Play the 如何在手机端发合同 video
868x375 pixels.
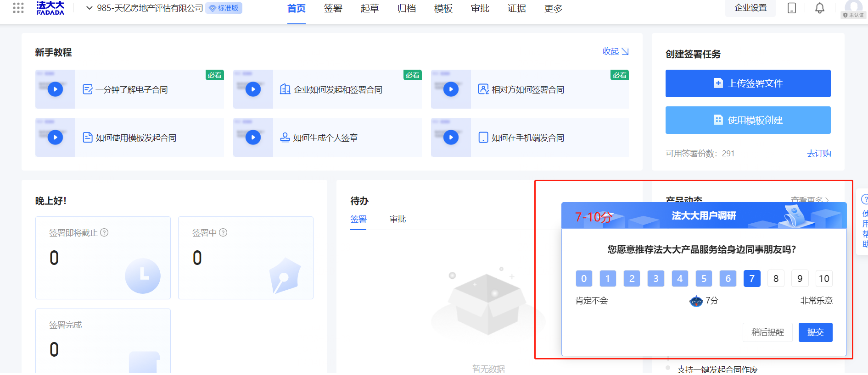click(x=451, y=137)
